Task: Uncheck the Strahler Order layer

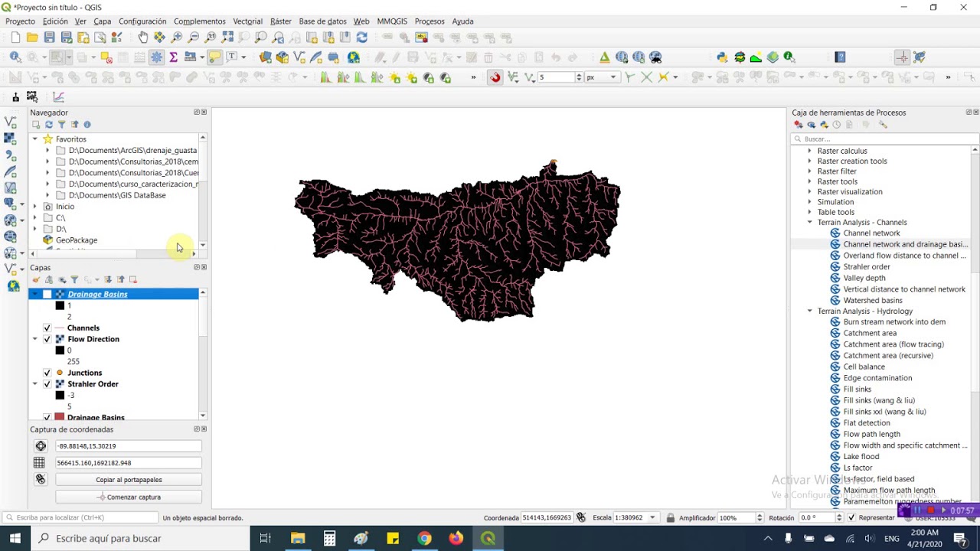Action: pyautogui.click(x=47, y=384)
